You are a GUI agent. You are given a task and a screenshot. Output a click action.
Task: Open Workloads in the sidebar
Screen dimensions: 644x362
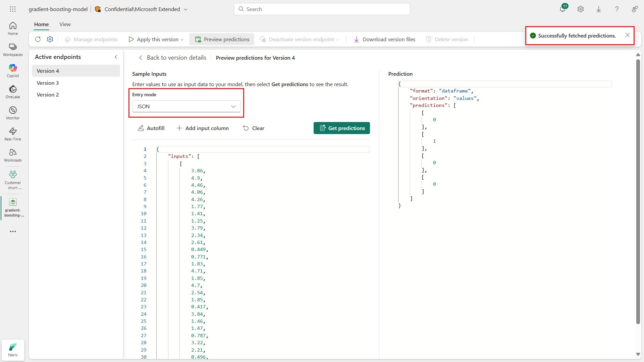click(x=13, y=155)
